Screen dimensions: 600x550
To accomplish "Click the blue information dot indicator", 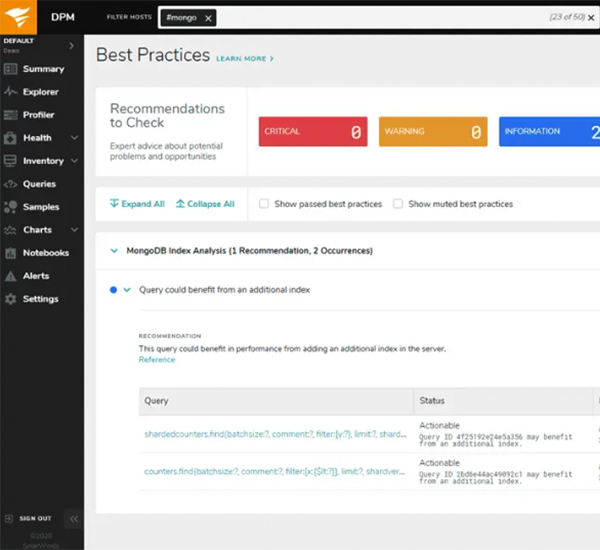I will point(113,290).
